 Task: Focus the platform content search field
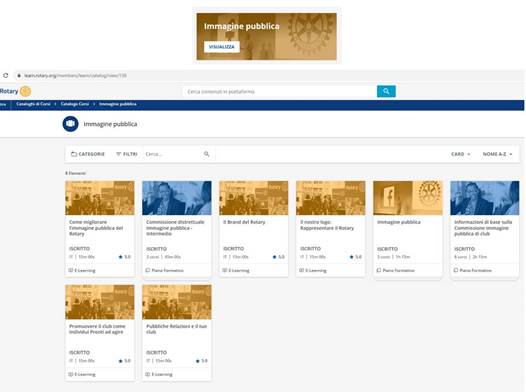(280, 91)
